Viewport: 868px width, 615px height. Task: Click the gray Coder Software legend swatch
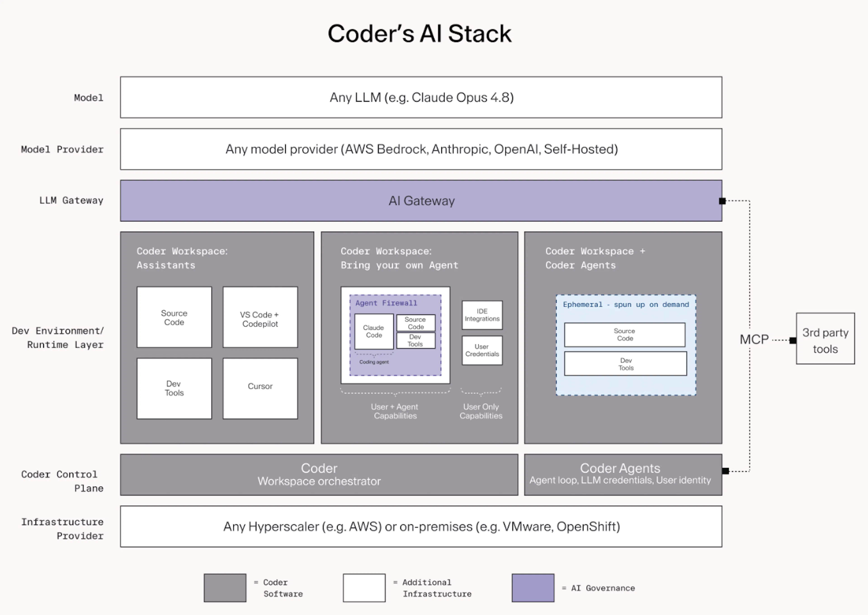225,588
